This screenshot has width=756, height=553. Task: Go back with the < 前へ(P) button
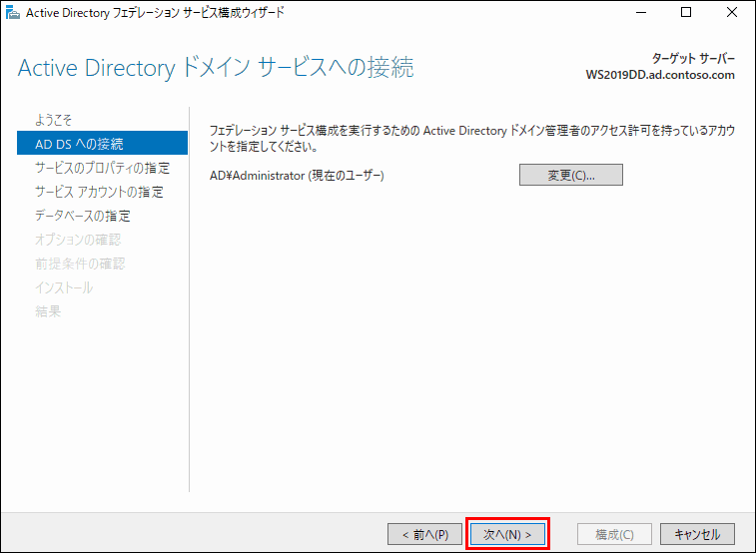[x=424, y=534]
